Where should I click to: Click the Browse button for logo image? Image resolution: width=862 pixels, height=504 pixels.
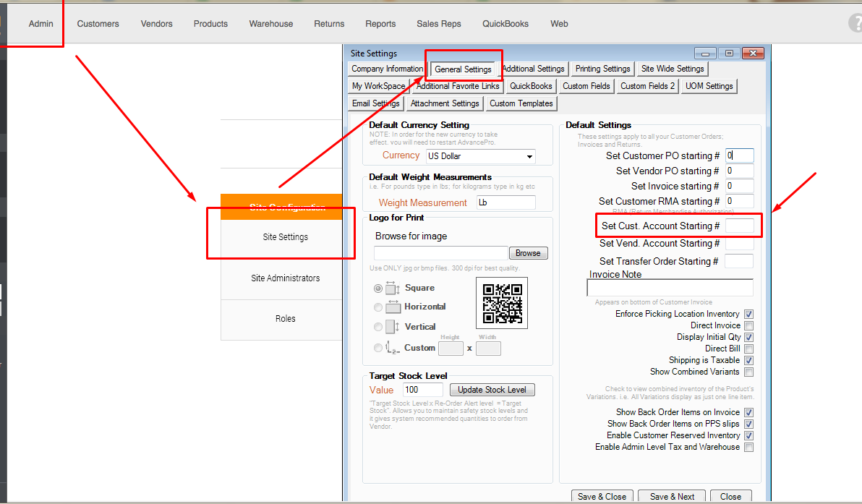pyautogui.click(x=528, y=253)
